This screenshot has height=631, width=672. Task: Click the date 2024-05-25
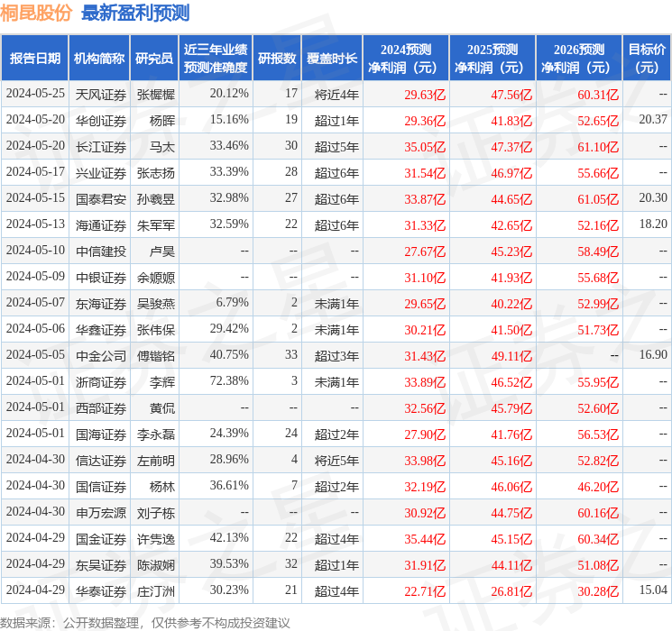pyautogui.click(x=35, y=94)
